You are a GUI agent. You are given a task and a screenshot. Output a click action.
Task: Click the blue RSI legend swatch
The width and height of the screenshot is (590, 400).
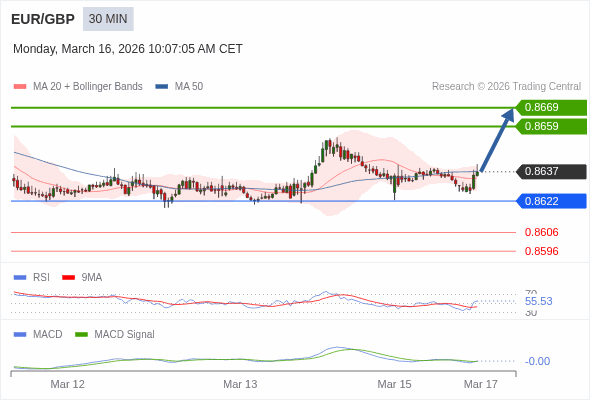(20, 278)
